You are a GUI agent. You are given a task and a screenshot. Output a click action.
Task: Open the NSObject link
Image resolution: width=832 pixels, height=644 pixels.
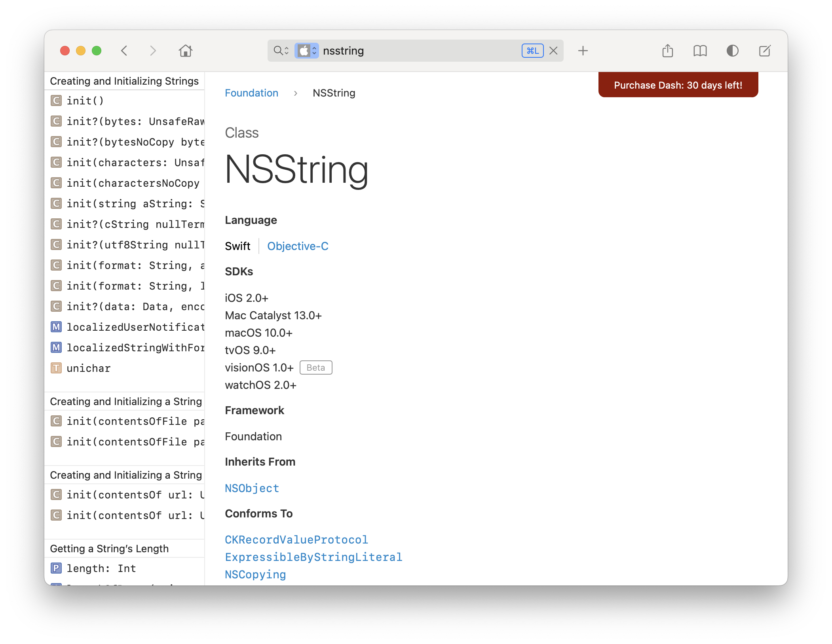(x=252, y=488)
